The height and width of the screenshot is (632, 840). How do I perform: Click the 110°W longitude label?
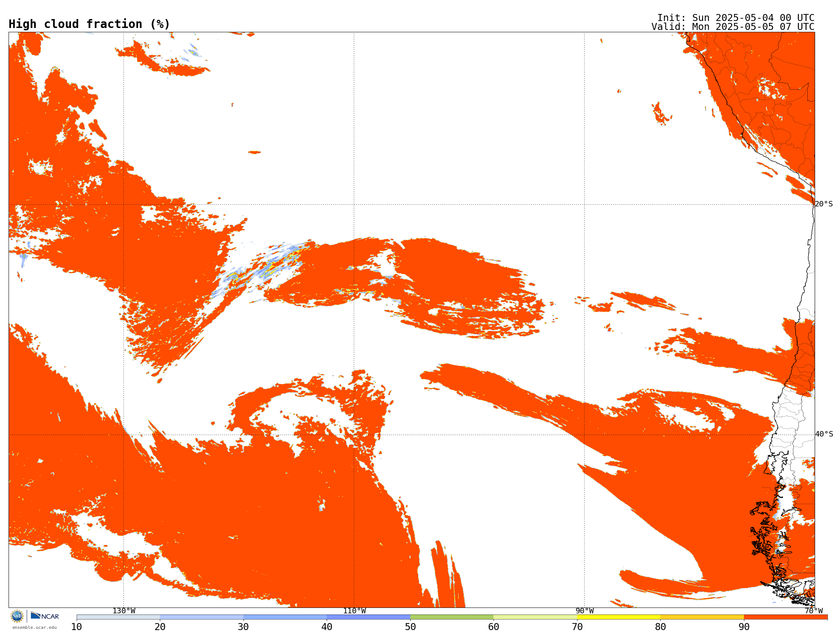[354, 611]
